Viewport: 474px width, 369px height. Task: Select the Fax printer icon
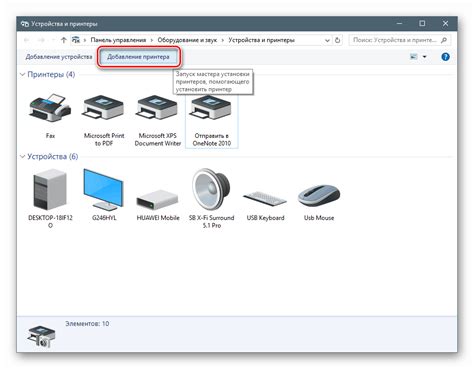point(50,109)
